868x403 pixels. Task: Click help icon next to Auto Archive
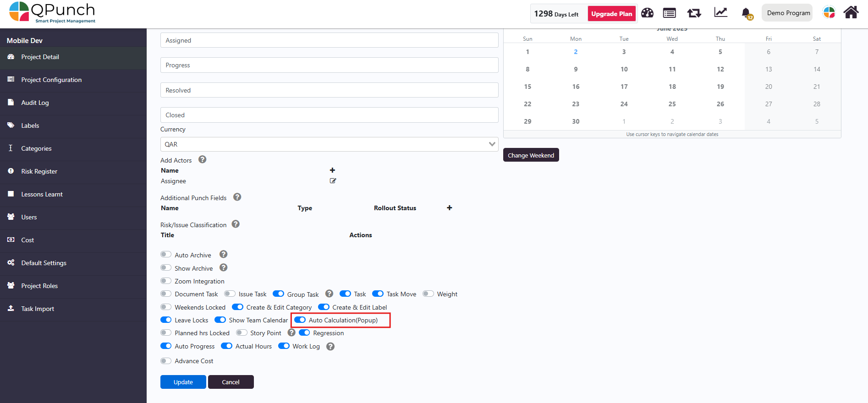point(223,254)
